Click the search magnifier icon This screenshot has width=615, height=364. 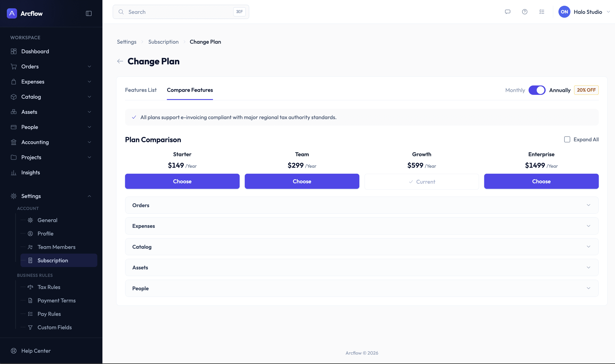(121, 12)
